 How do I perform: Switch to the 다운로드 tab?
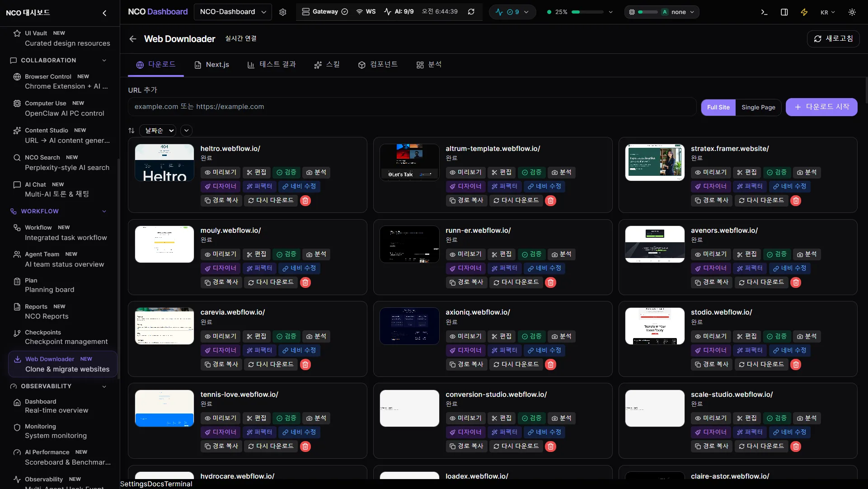(156, 65)
